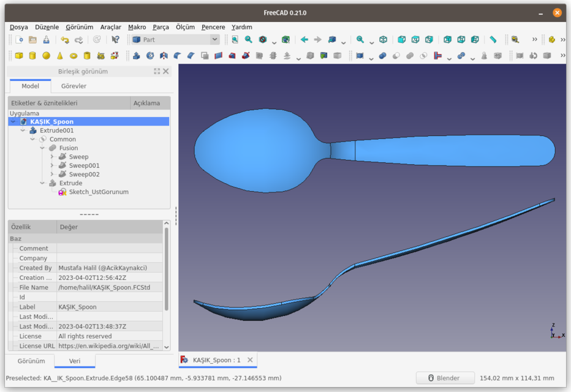Screen dimensions: 571x392
Task: Expand the Sweep001 item in the tree
Action: [51, 165]
